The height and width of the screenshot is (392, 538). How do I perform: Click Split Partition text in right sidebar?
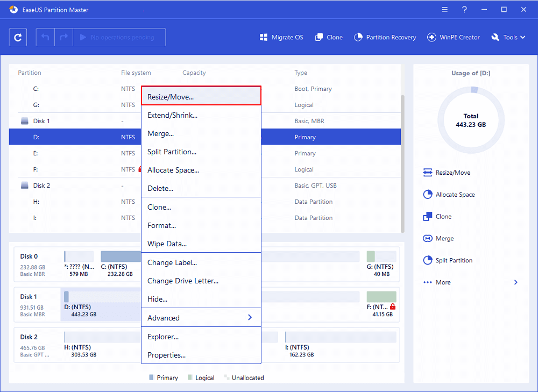(x=454, y=260)
